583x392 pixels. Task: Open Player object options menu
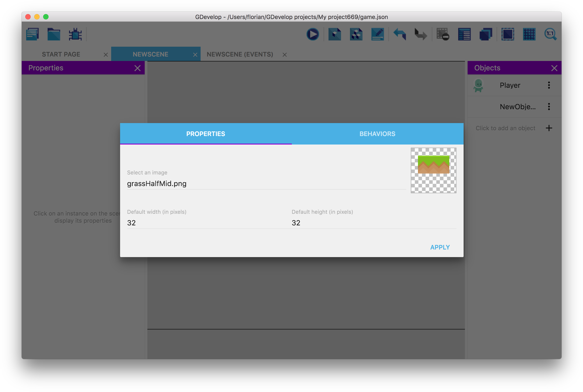click(549, 85)
